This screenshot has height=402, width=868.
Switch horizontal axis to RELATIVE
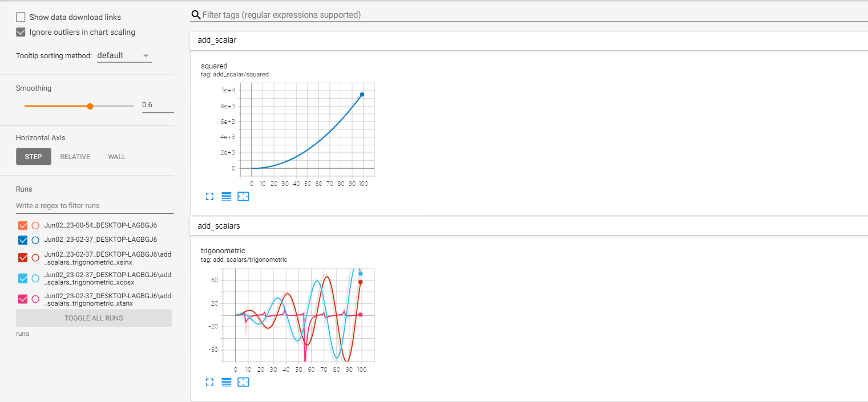coord(75,157)
